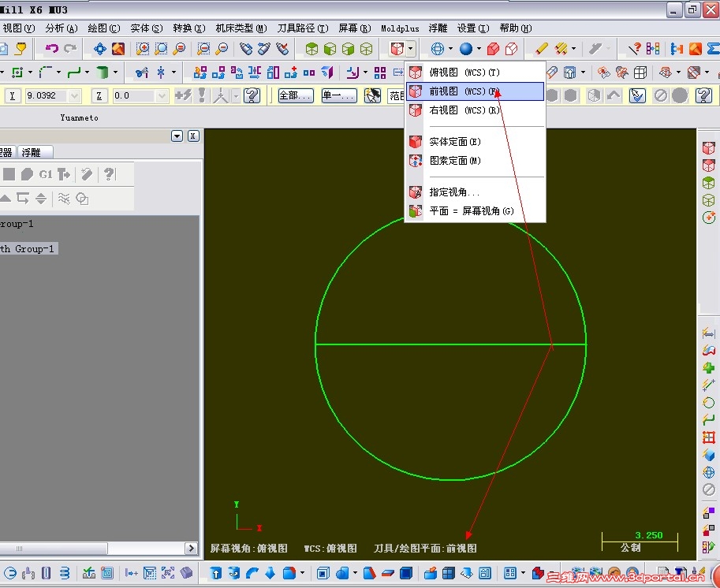Choose 实体定面(E) from plane menu

tap(476, 141)
